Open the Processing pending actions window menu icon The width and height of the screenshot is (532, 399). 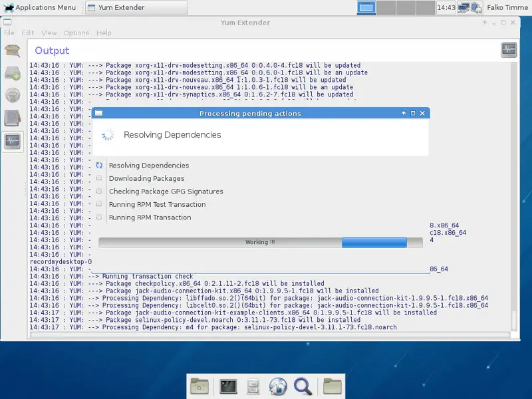(98, 113)
